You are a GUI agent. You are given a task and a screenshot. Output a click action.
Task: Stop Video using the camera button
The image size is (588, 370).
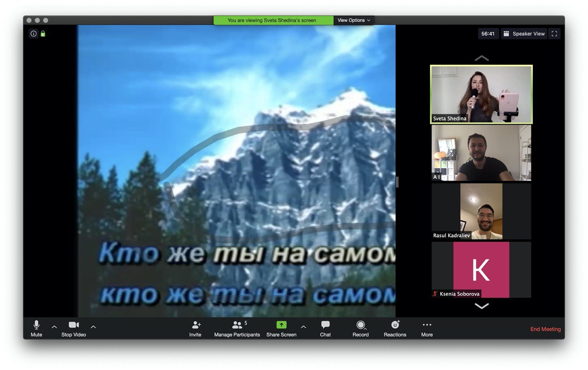tap(73, 329)
